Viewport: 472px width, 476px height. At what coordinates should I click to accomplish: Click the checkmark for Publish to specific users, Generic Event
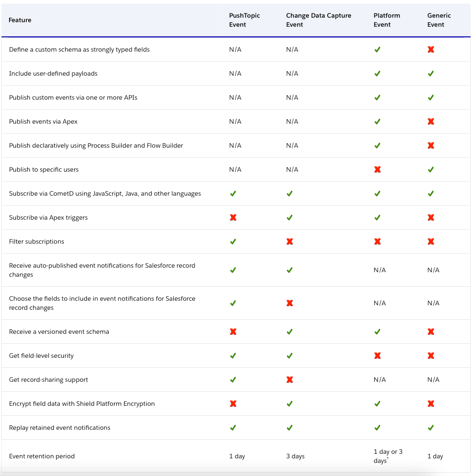(430, 169)
